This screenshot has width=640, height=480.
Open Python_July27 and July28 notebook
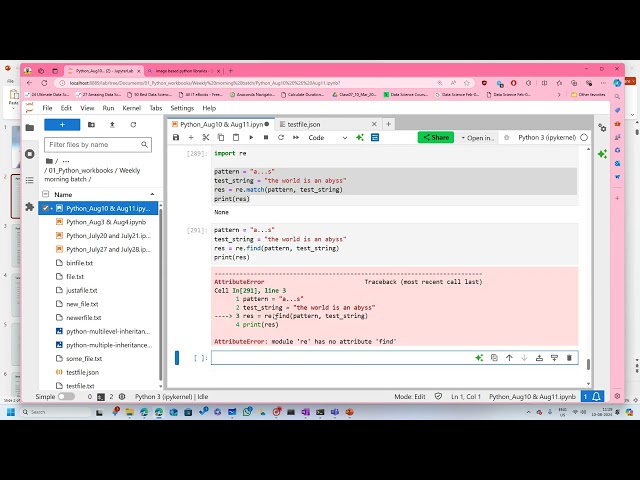click(x=108, y=249)
